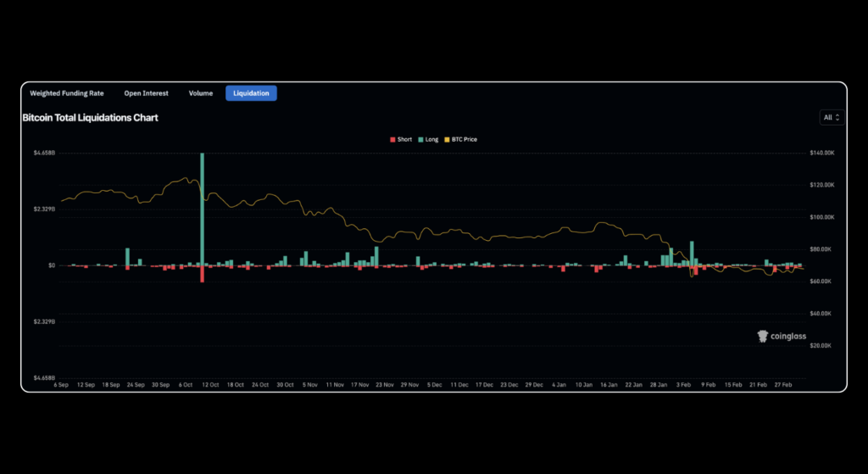Click the $0 left axis label

[52, 265]
